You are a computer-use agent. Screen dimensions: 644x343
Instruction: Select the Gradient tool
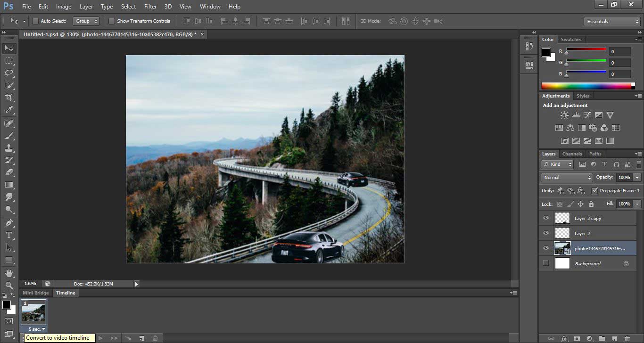click(9, 185)
